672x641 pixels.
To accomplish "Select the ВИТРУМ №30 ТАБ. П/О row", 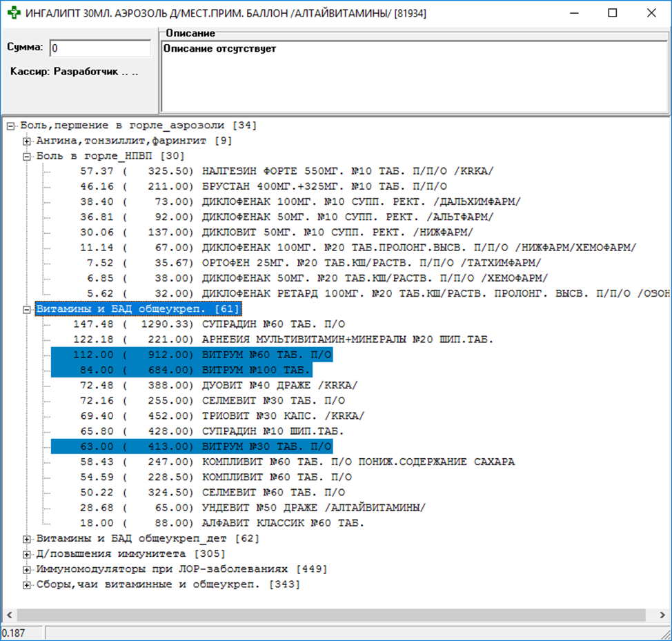I will pos(192,446).
